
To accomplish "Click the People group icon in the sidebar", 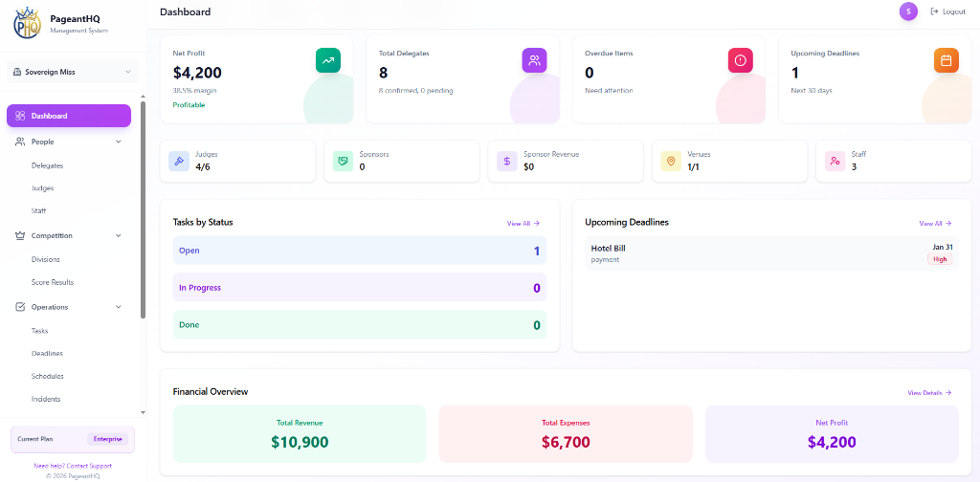I will coord(20,142).
